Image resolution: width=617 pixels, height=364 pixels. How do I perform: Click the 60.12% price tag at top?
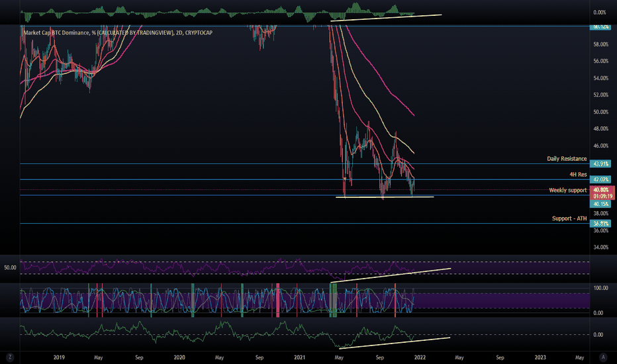pos(600,26)
